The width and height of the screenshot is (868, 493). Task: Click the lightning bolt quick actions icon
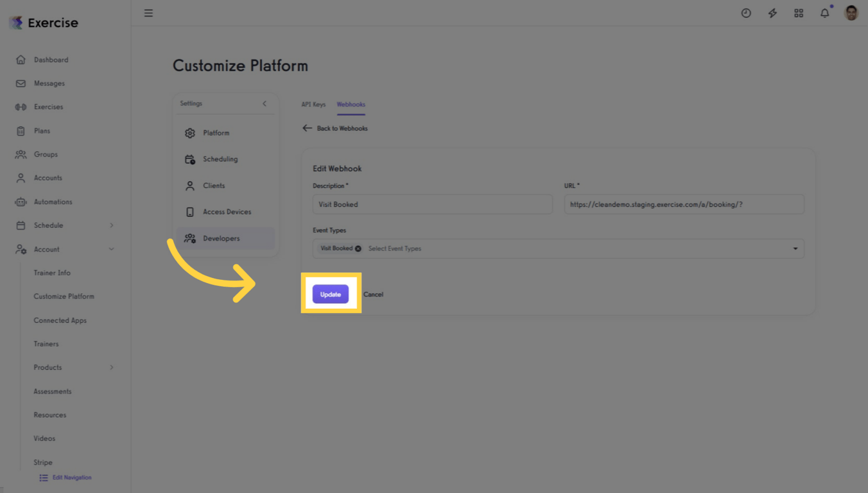point(772,13)
